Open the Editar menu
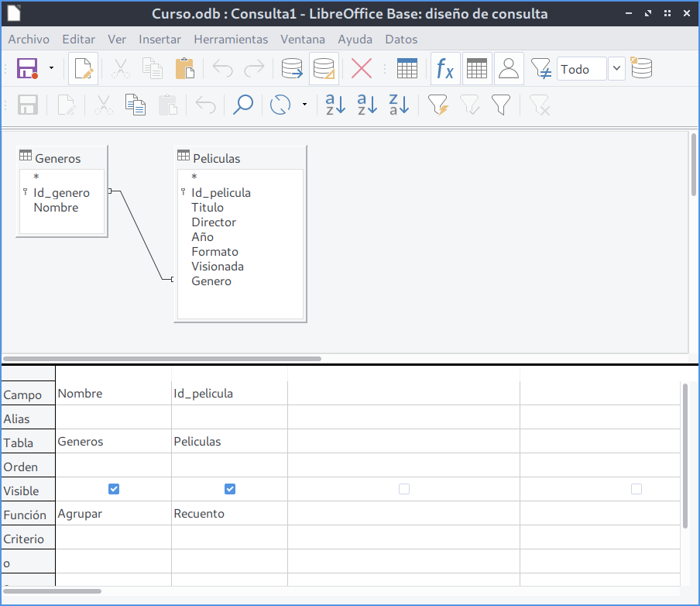Screen dimensions: 700x606 point(78,40)
